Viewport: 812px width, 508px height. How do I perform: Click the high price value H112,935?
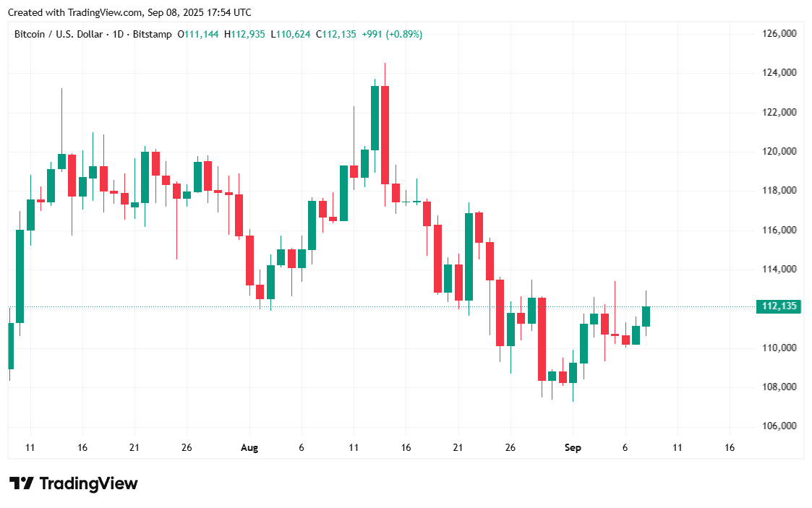click(244, 34)
